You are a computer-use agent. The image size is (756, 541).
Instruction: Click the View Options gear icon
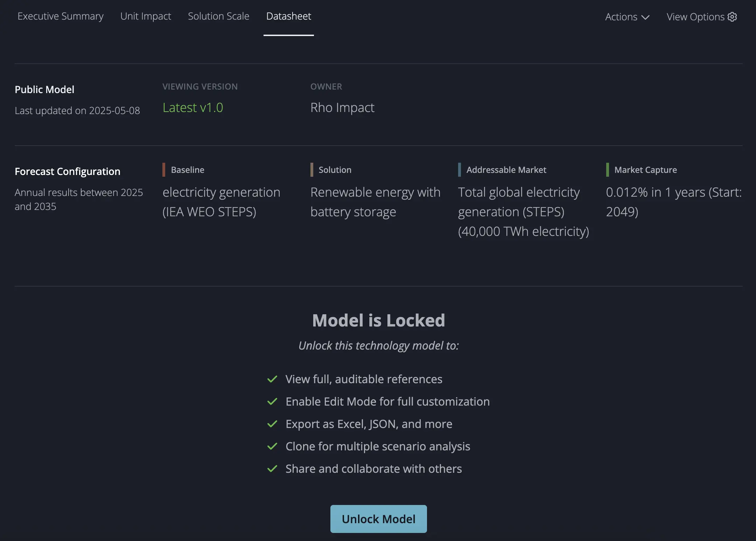[732, 17]
